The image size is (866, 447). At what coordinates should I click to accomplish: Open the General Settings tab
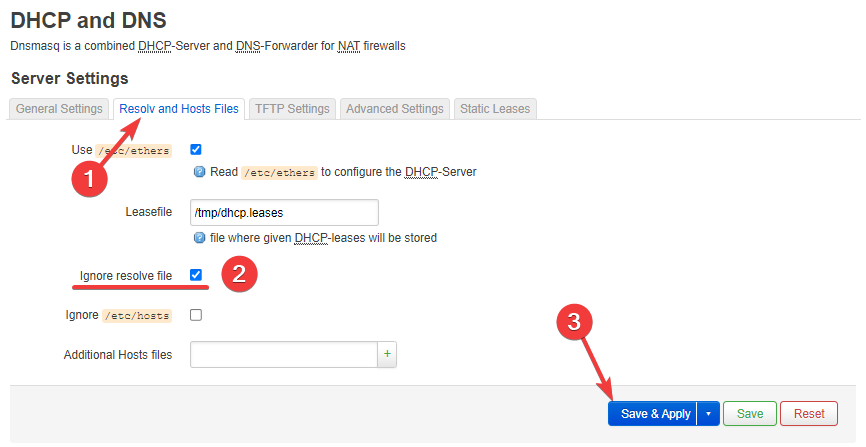59,109
